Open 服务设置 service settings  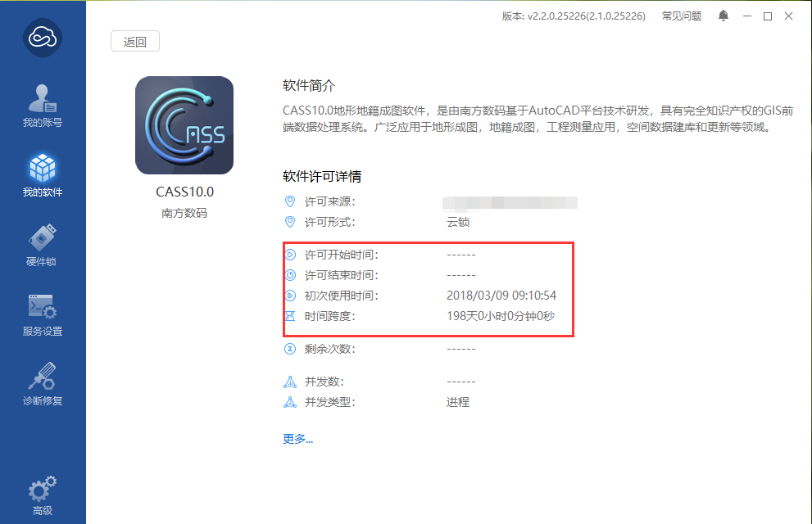click(43, 315)
